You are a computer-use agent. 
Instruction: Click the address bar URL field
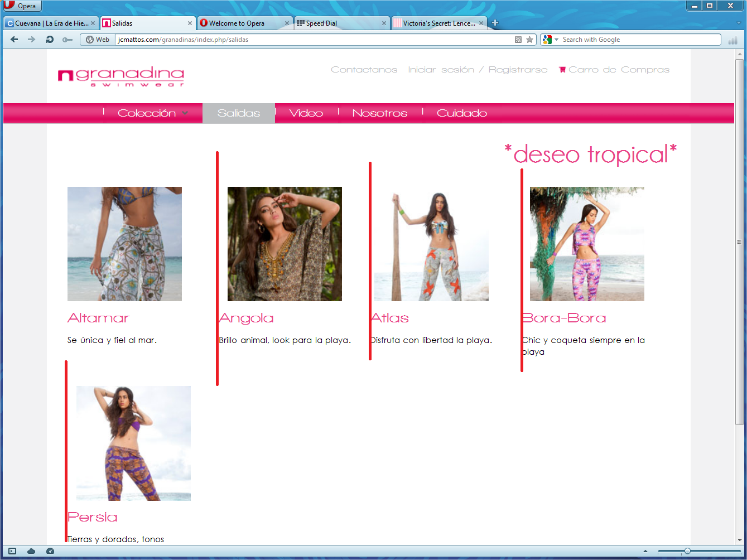[x=314, y=40]
